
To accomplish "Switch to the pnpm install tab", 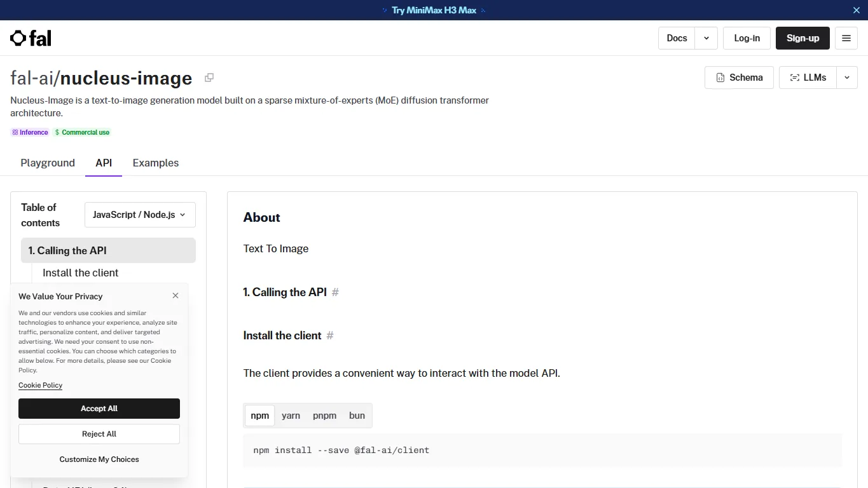I will pyautogui.click(x=324, y=416).
